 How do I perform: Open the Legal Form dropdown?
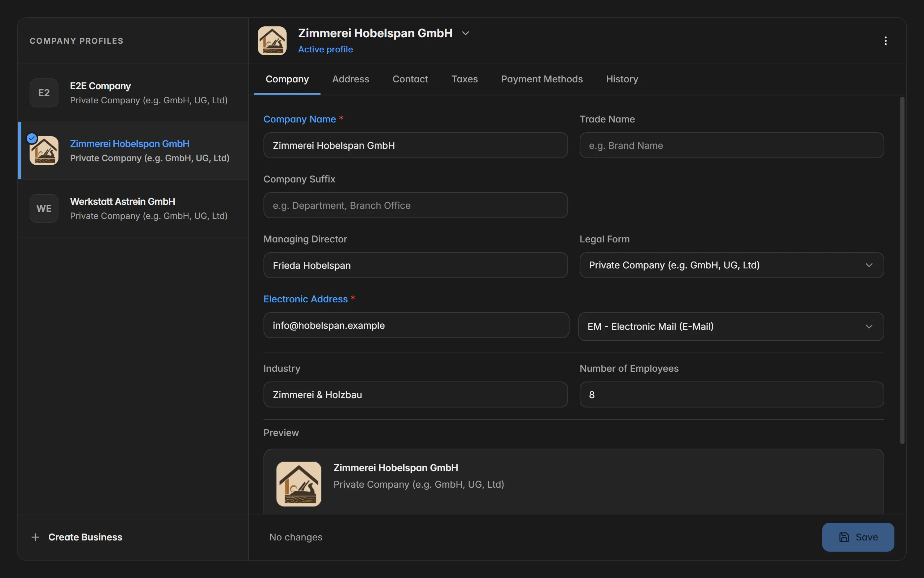tap(732, 265)
